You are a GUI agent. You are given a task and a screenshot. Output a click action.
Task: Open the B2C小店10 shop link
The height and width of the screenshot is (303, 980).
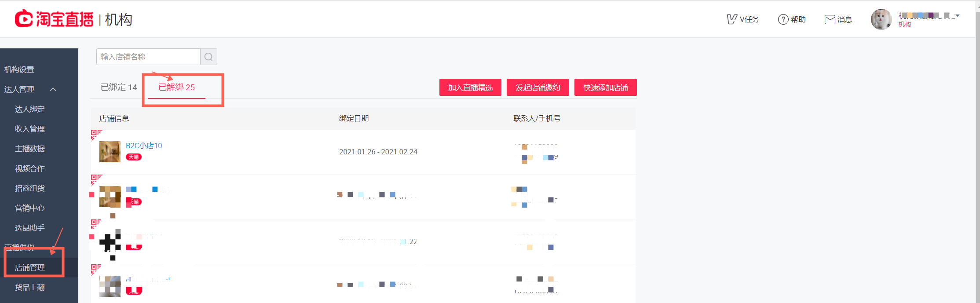click(144, 146)
